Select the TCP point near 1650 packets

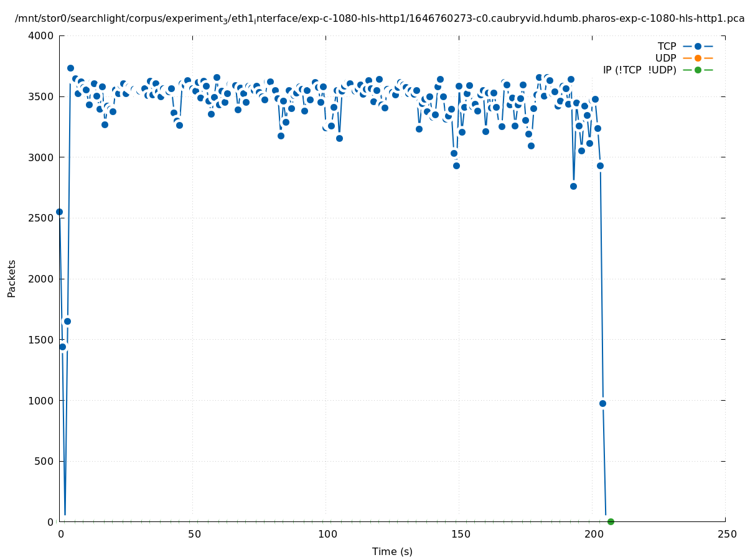coord(67,321)
